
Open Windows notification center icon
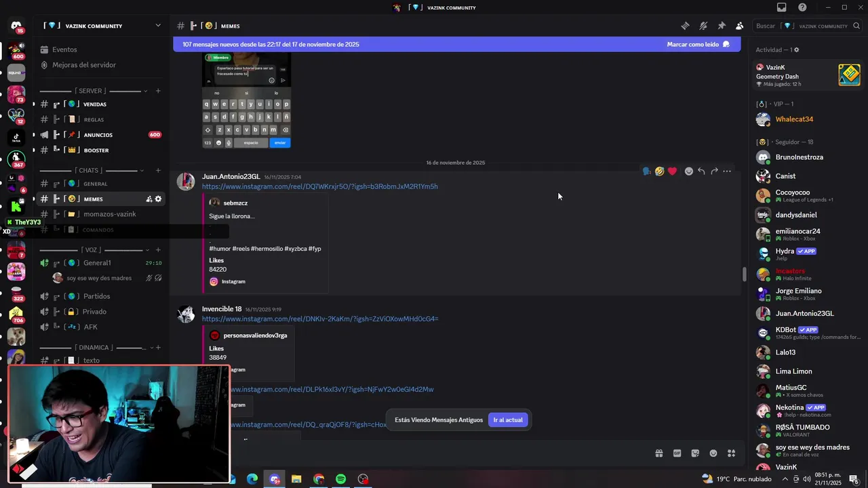[854, 480]
